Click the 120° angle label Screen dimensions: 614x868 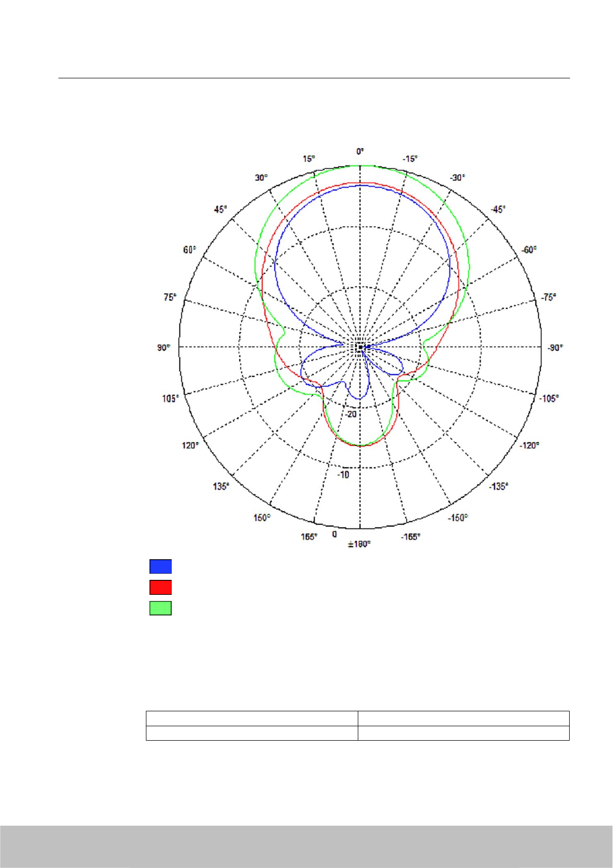[x=190, y=445]
